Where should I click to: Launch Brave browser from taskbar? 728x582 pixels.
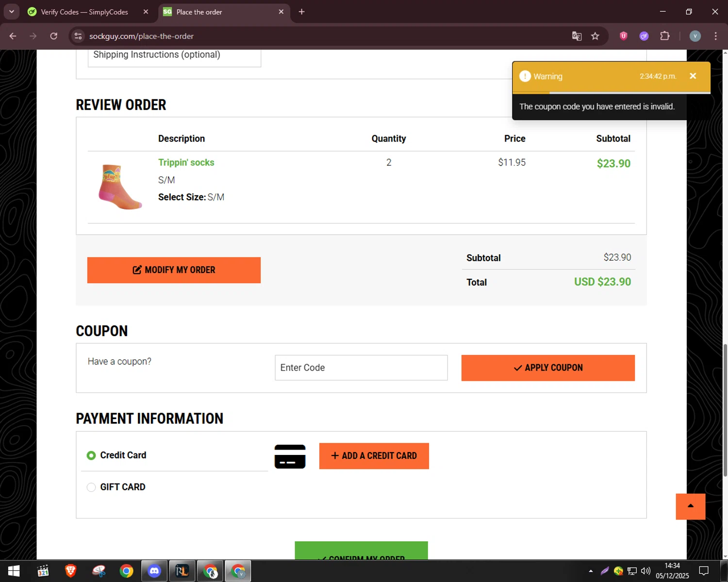71,571
